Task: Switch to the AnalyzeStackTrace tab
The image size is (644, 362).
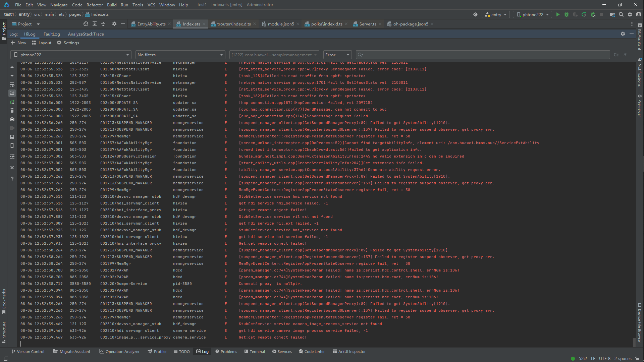Action: click(x=86, y=34)
